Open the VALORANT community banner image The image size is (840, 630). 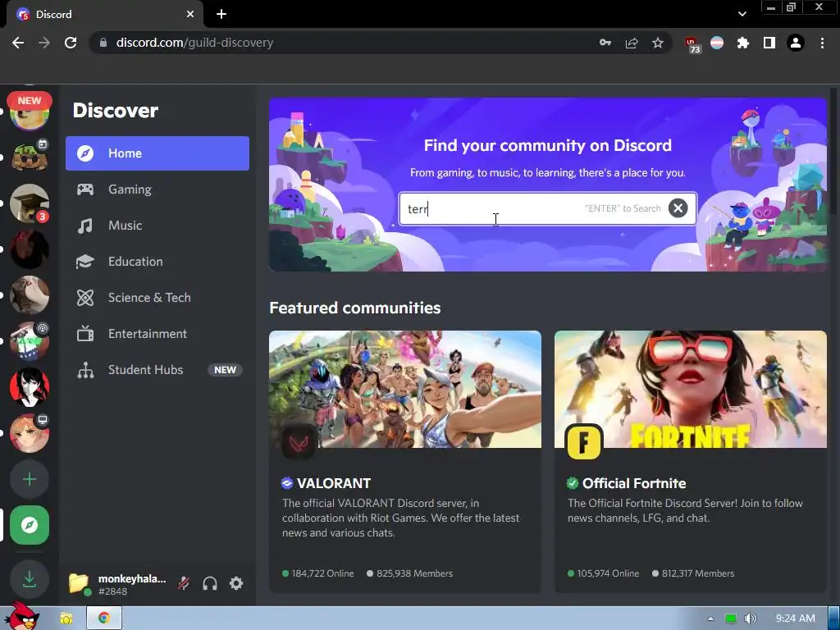[405, 389]
